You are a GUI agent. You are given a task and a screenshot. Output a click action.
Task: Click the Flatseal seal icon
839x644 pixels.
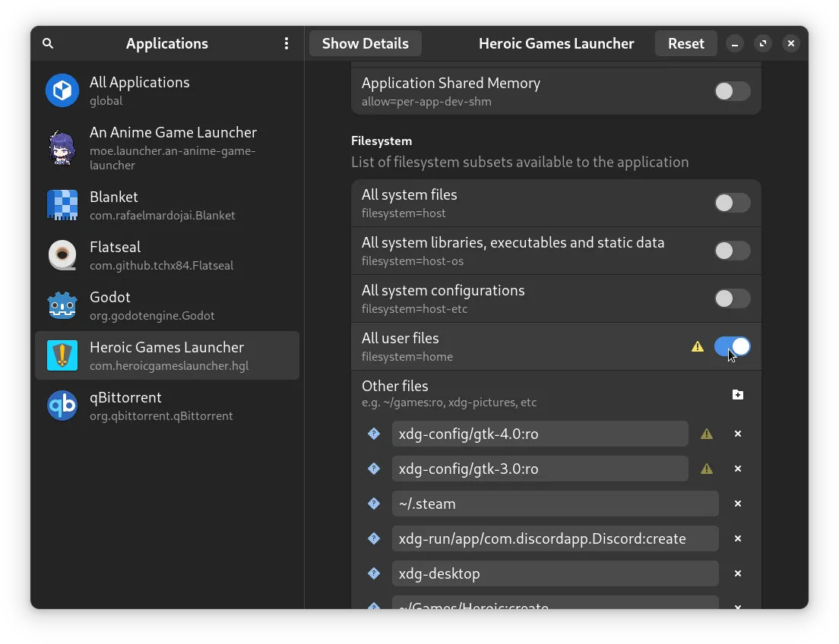pyautogui.click(x=62, y=255)
